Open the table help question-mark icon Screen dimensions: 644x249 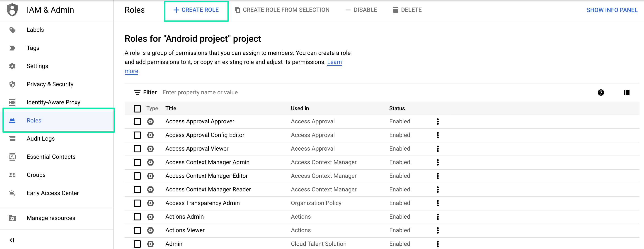point(601,93)
